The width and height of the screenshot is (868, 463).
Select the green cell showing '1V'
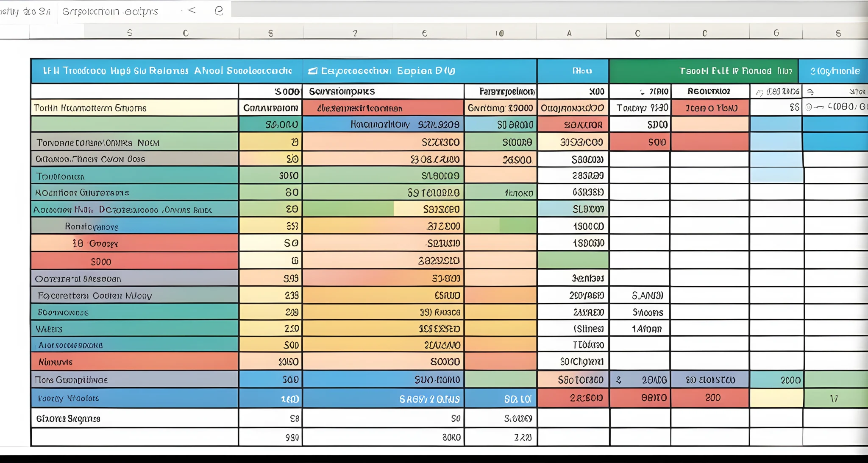[x=836, y=398]
